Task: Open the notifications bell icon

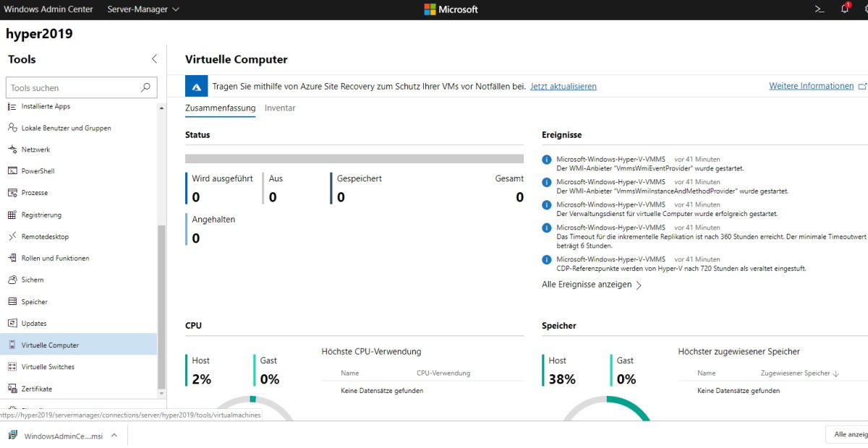Action: [843, 9]
